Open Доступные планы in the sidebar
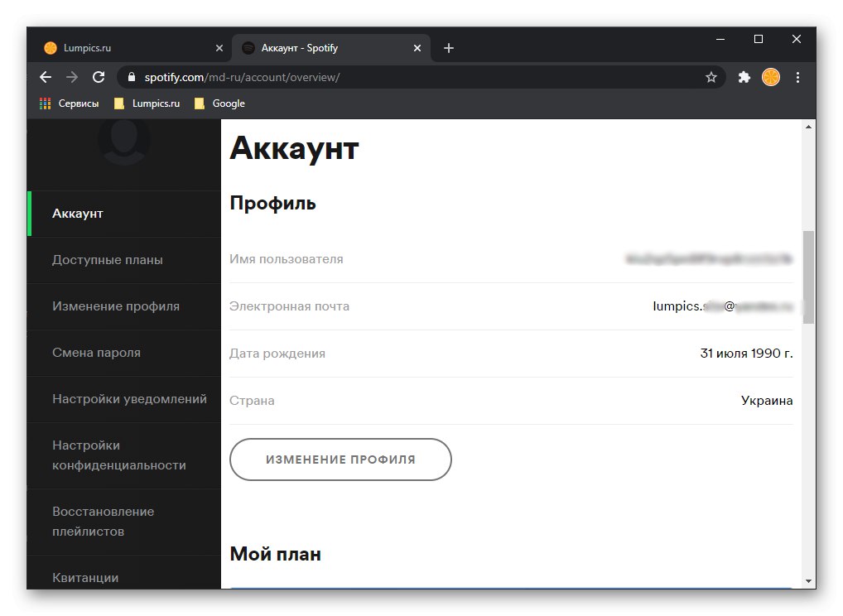 pos(124,260)
